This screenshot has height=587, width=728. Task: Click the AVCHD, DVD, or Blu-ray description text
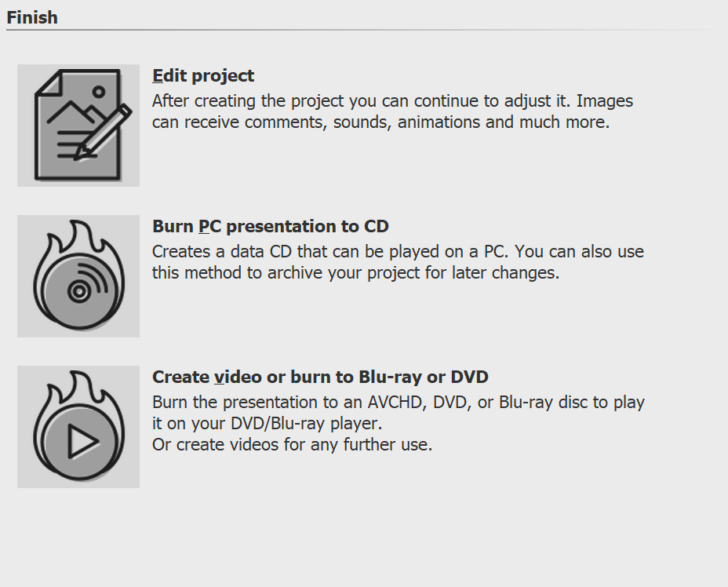[398, 402]
